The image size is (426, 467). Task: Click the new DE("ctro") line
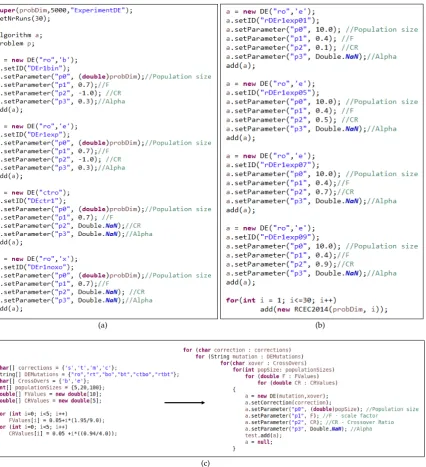pyautogui.click(x=37, y=193)
